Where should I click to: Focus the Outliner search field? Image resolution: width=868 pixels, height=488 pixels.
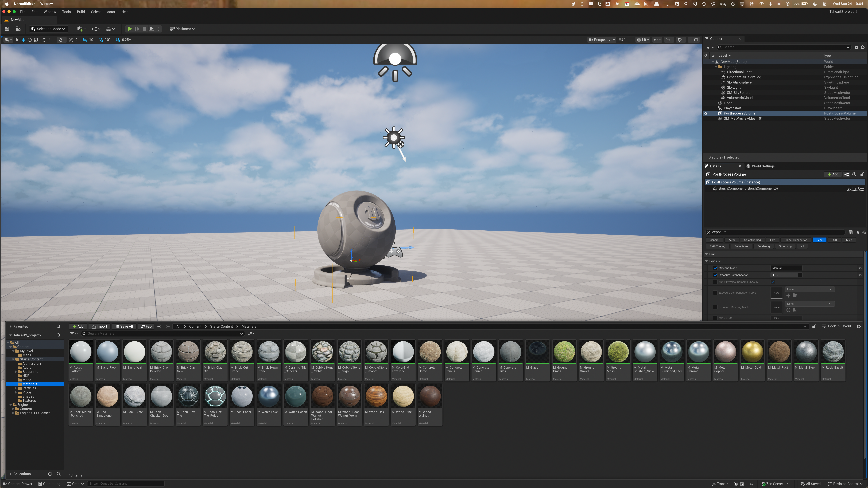point(784,48)
